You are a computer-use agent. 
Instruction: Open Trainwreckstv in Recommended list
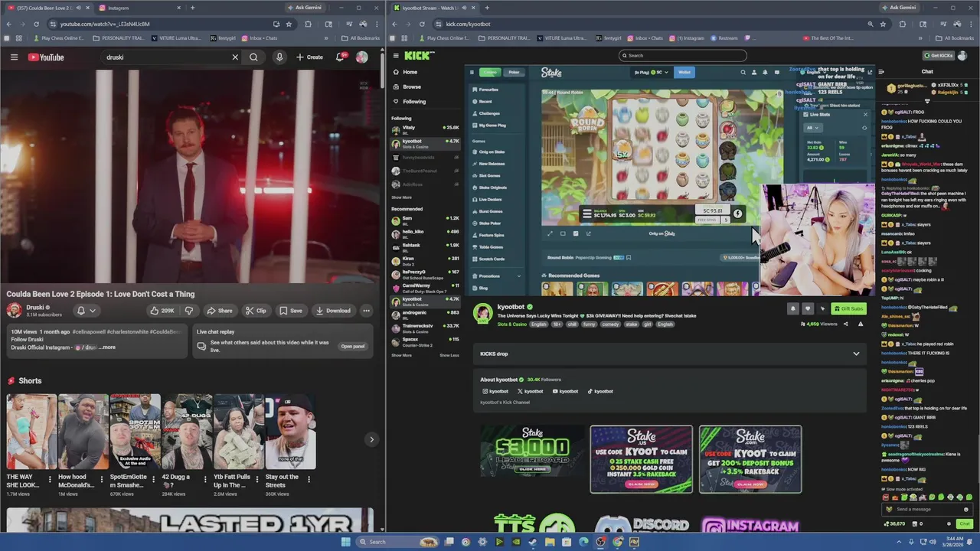tap(425, 327)
